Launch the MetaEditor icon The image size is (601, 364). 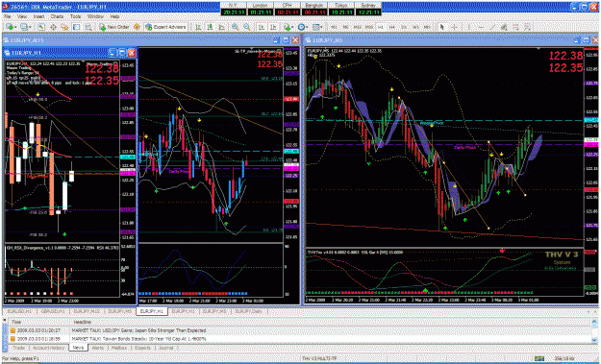tap(137, 27)
